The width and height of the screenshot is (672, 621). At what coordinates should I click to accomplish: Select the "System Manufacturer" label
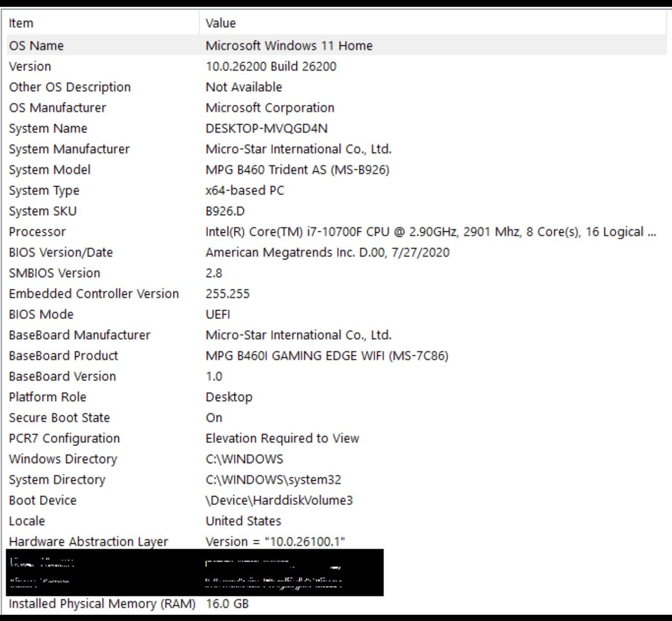tap(69, 149)
